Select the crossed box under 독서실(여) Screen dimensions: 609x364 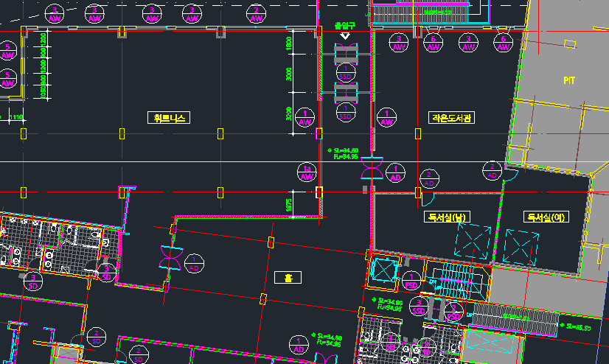tap(522, 244)
